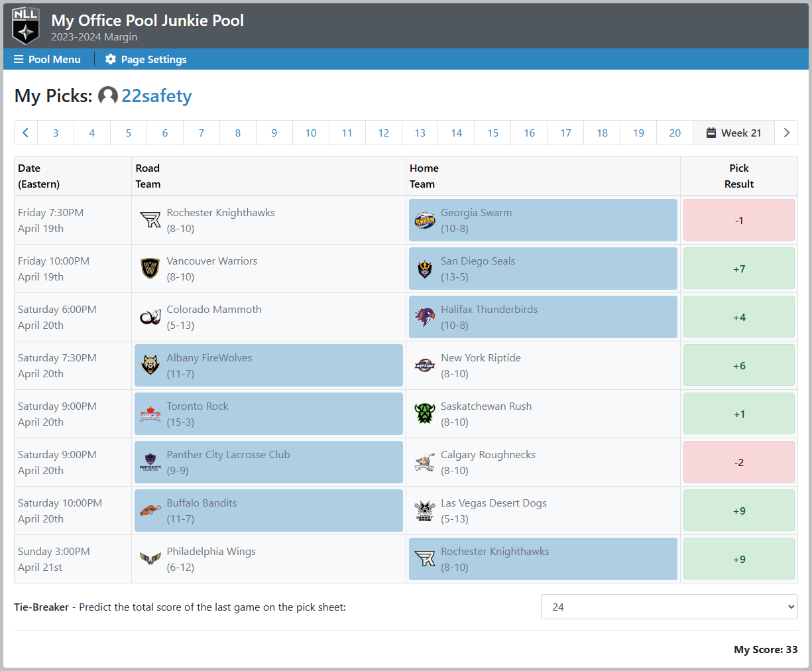
Task: Click the Calgary Roughnecks team name
Action: [x=488, y=455]
